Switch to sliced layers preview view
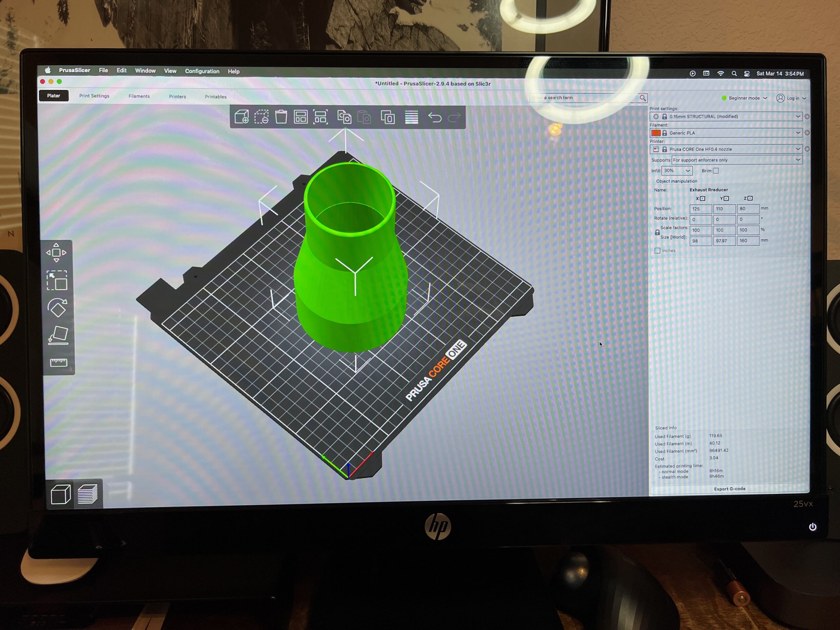 [x=88, y=494]
